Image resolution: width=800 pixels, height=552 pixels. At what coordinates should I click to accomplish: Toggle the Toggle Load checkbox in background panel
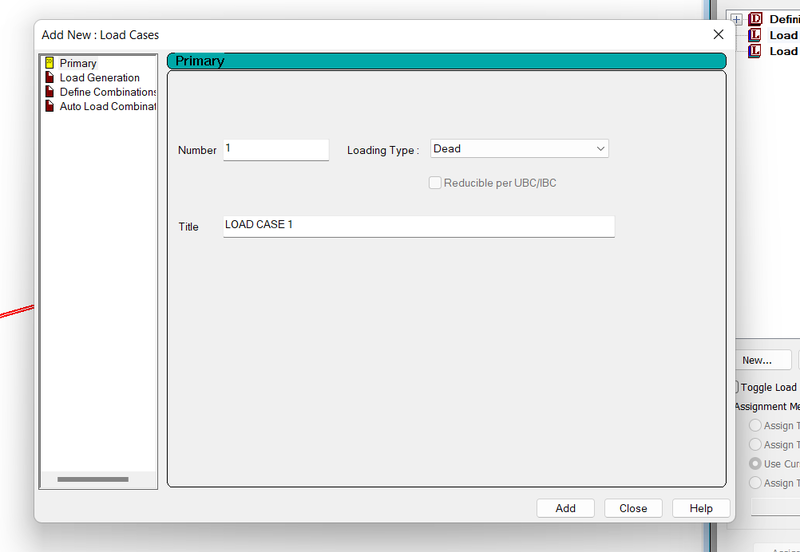pyautogui.click(x=736, y=387)
